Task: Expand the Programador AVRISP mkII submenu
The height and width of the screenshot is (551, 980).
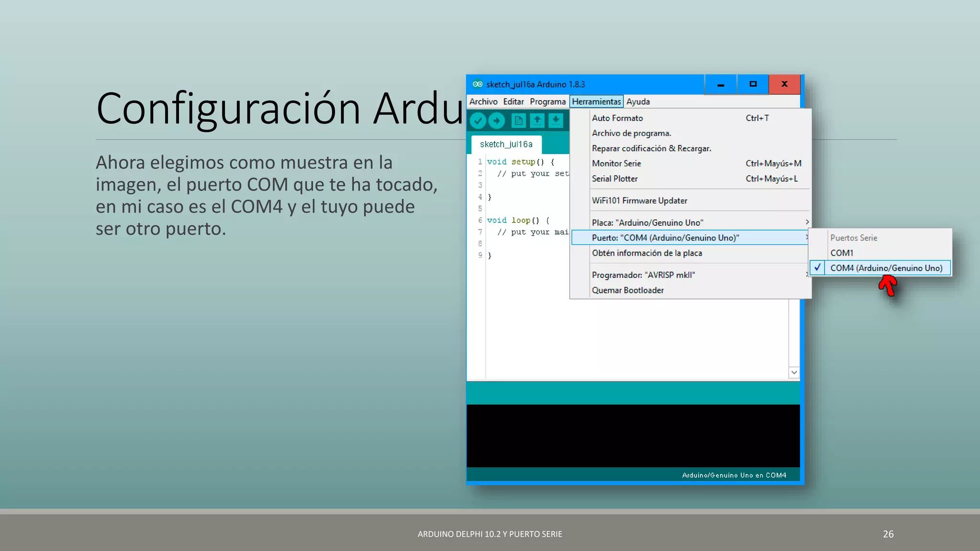Action: tap(690, 275)
